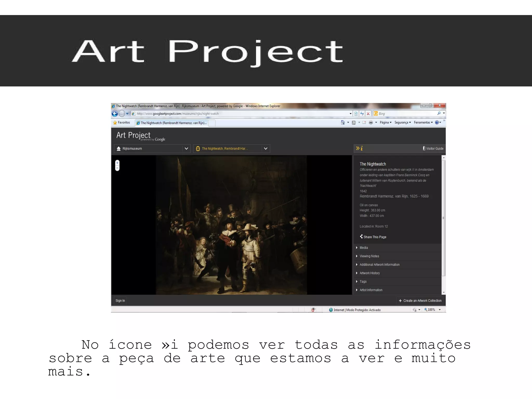Click the Compatibility View icon
Image resolution: width=532 pixels, height=399 pixels.
pos(356,114)
